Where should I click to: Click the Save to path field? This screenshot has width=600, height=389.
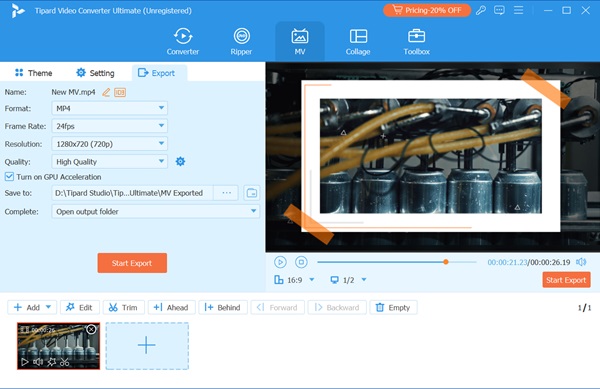pyautogui.click(x=132, y=193)
